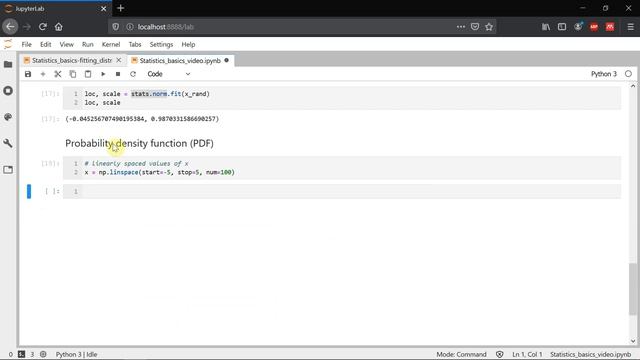
Task: Open page actions three-dots menu
Action: [x=461, y=27]
